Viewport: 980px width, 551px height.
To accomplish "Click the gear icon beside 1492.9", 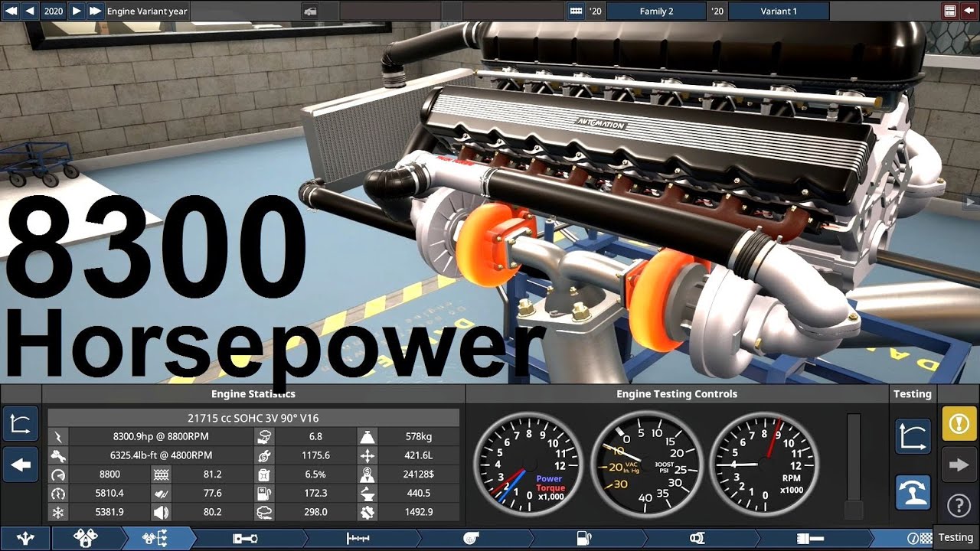I will click(x=367, y=513).
